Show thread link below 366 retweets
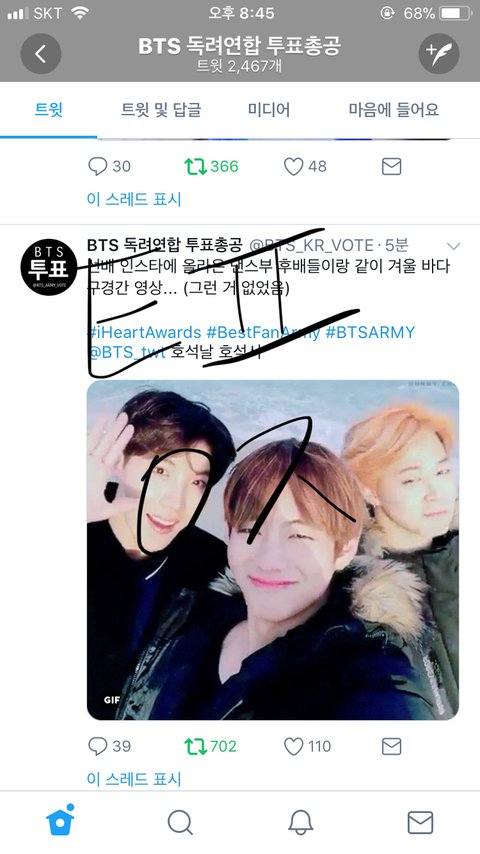480x854 pixels. point(134,199)
